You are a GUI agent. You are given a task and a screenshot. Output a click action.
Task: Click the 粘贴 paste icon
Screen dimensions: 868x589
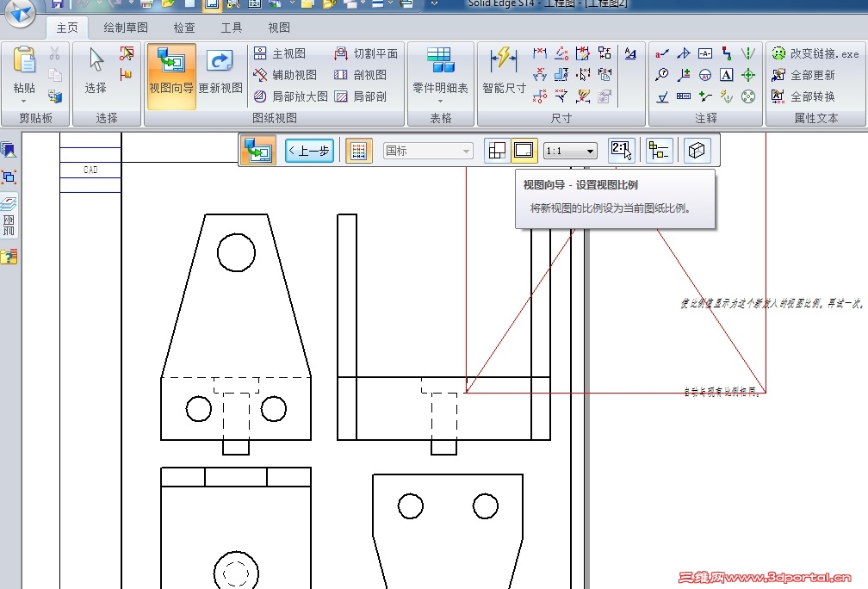(24, 59)
